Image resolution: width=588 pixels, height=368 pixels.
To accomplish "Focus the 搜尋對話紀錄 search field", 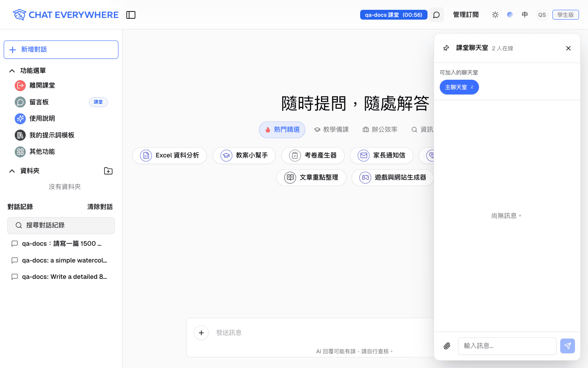I will point(61,225).
